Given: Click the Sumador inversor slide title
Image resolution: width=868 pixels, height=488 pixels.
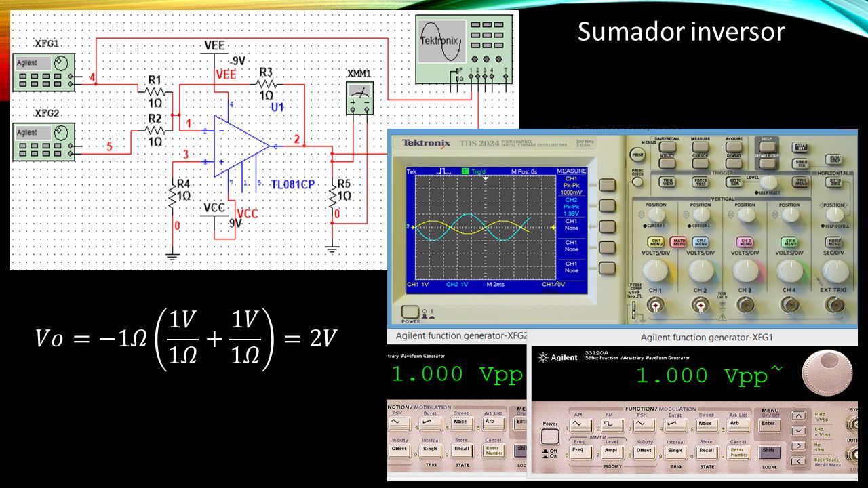Looking at the screenshot, I should (x=681, y=32).
